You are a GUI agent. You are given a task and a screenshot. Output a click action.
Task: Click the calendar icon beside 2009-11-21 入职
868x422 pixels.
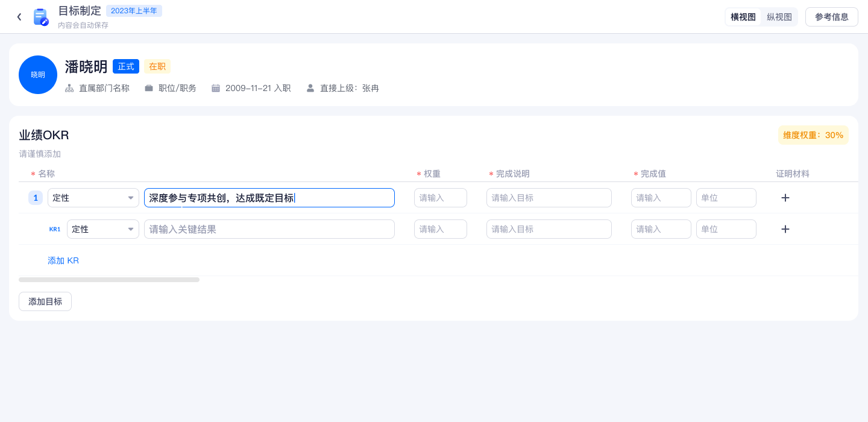[x=216, y=88]
